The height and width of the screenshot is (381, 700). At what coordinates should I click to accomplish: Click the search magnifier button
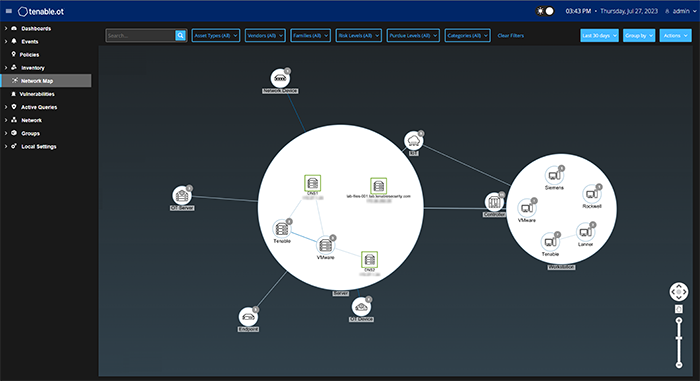tap(180, 35)
